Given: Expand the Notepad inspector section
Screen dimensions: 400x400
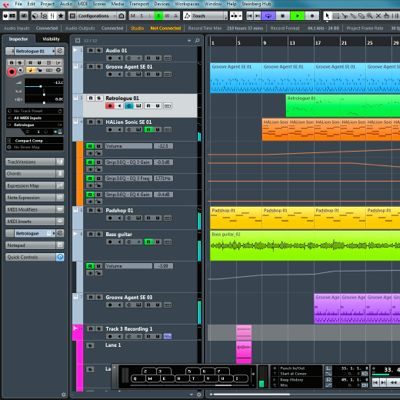Looking at the screenshot, I should 34,245.
